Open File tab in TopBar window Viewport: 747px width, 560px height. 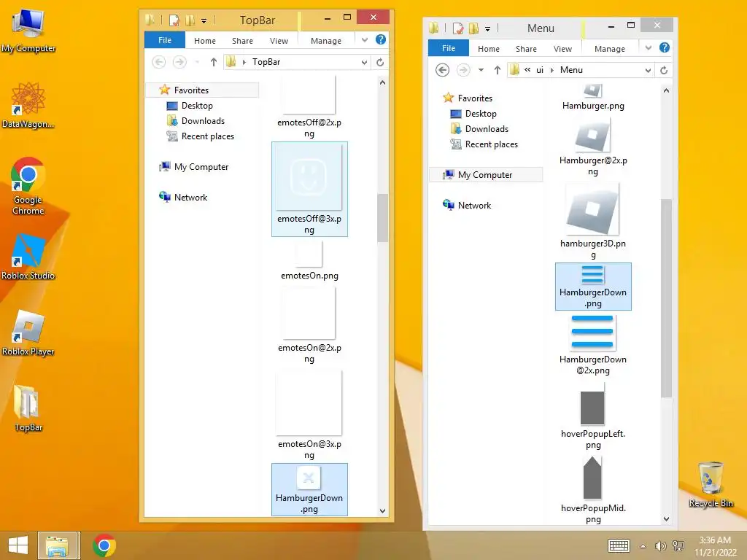[165, 40]
